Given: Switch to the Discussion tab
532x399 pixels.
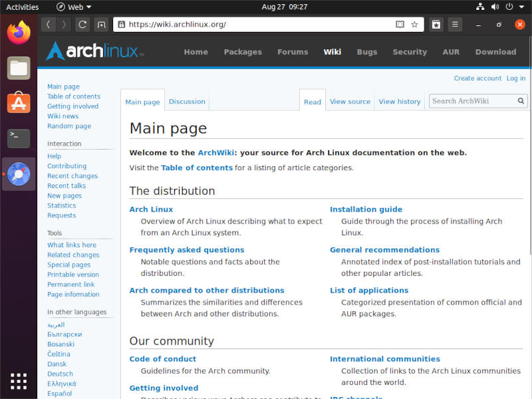Looking at the screenshot, I should coord(187,101).
